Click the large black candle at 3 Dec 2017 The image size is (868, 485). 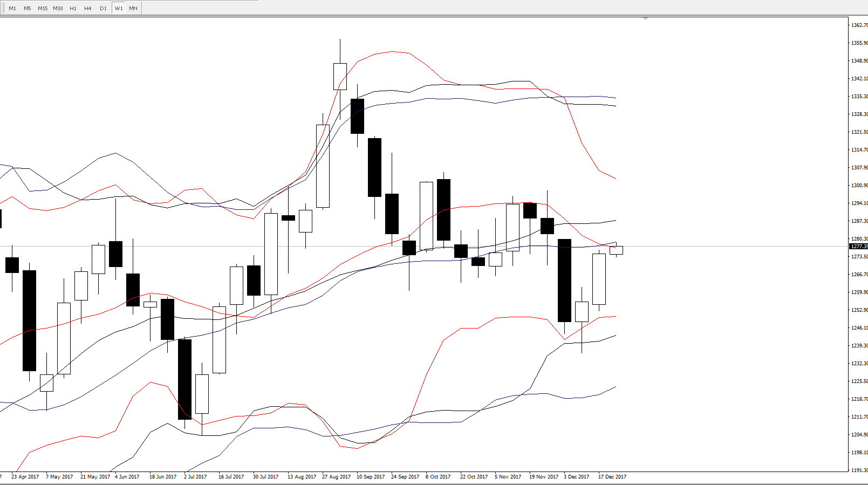(564, 281)
